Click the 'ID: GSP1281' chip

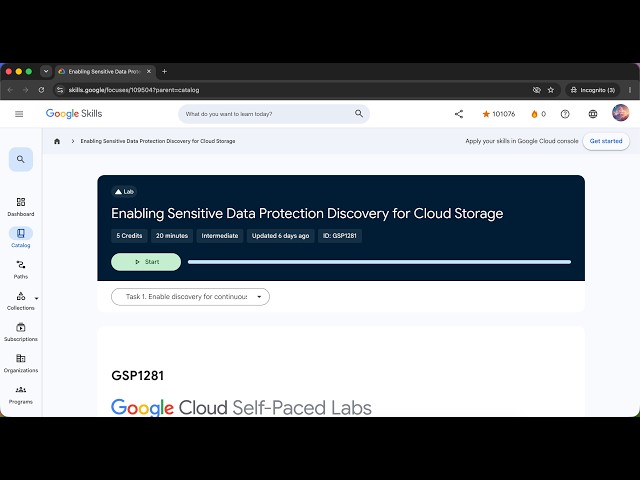tap(340, 236)
